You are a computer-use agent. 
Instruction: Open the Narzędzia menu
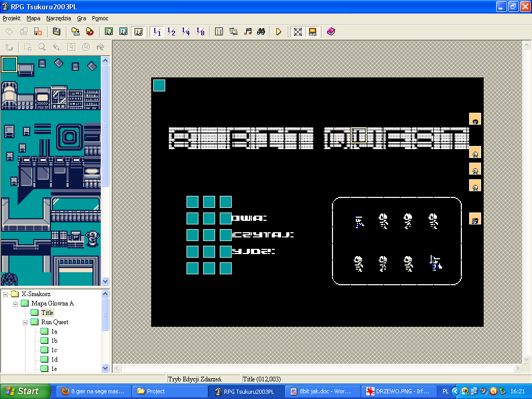(58, 18)
